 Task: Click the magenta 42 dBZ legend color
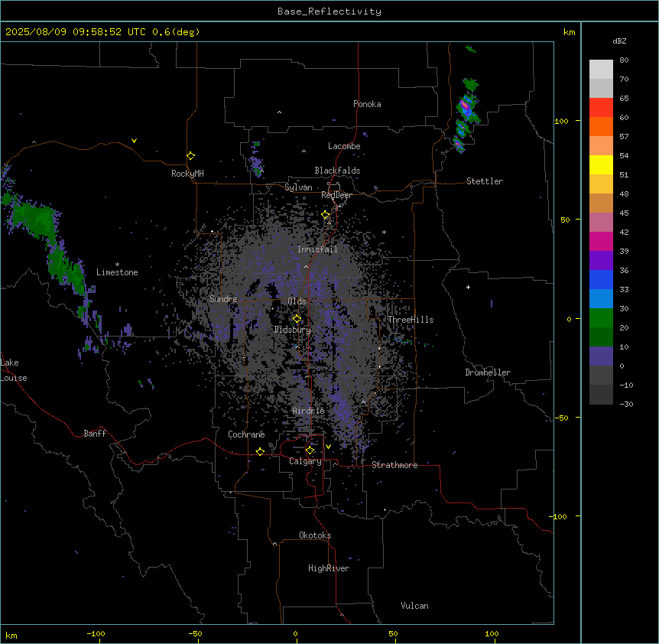point(601,241)
